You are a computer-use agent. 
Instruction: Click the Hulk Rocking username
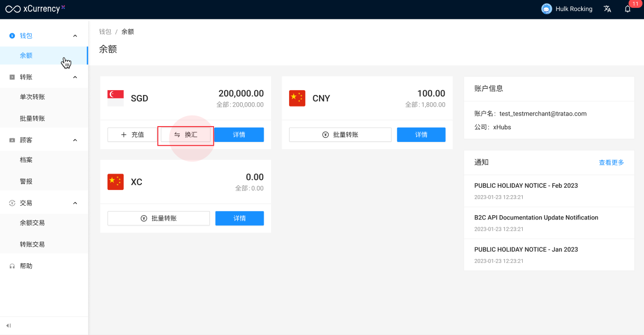(574, 9)
